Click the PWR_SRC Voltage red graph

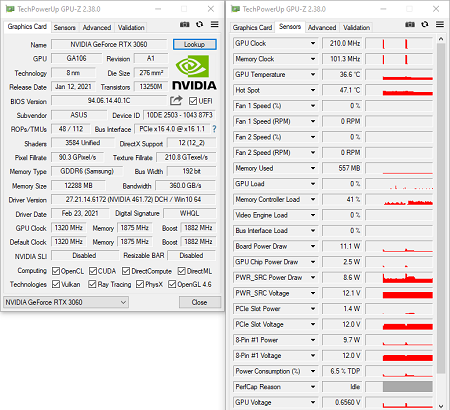point(408,295)
